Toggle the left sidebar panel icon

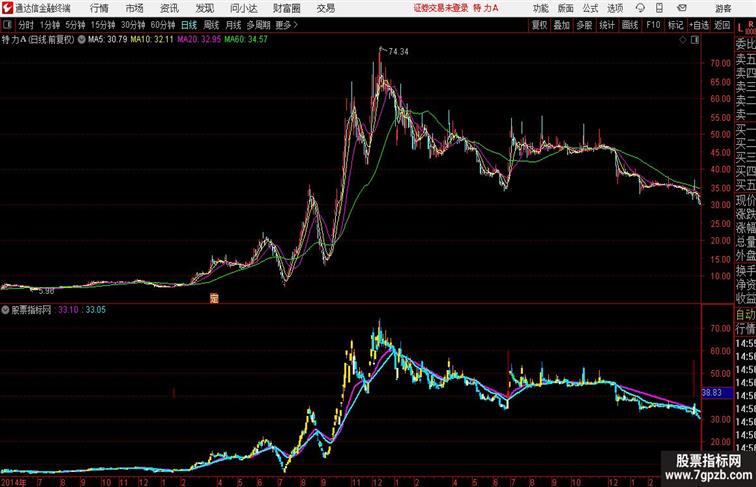[7, 25]
